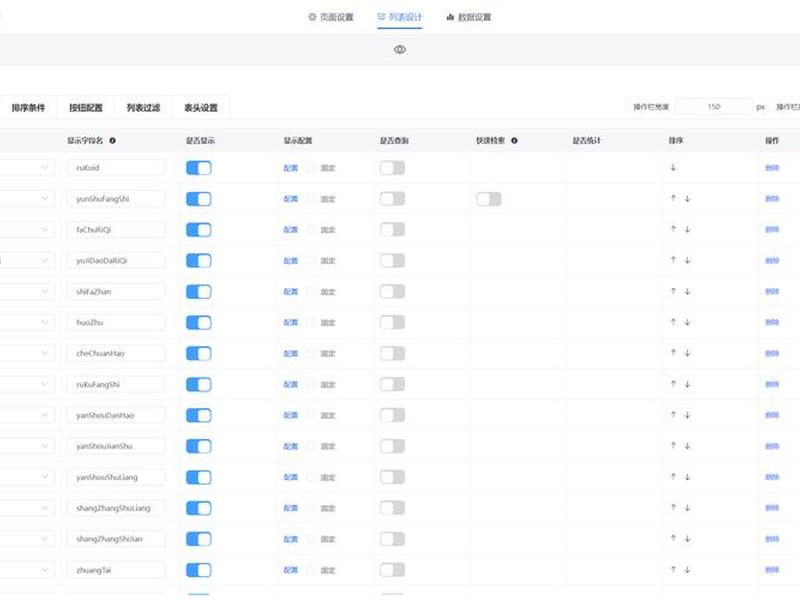Check 固定 checkbox in ruKuId row
Image resolution: width=800 pixels, height=600 pixels.
pos(311,168)
